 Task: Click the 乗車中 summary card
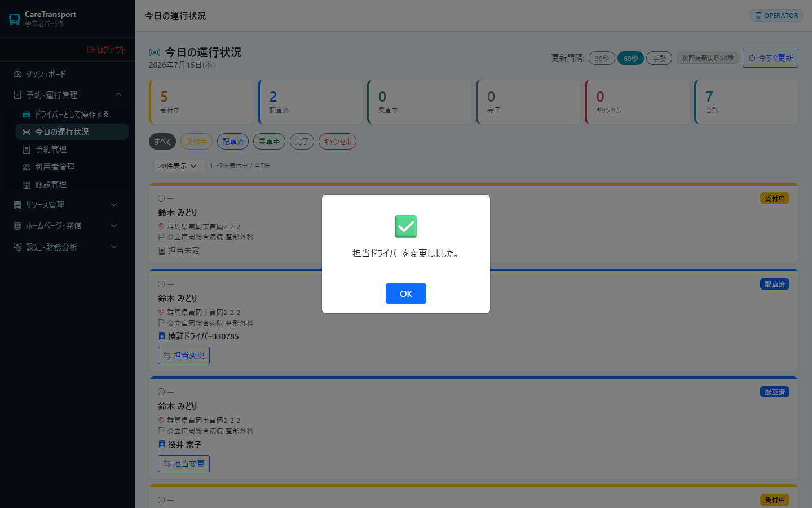(x=419, y=102)
